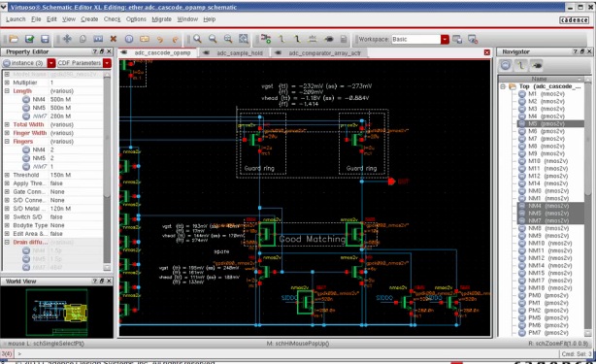596x364 pixels.
Task: Click the Create Pin toolbar icon
Action: pos(328,39)
